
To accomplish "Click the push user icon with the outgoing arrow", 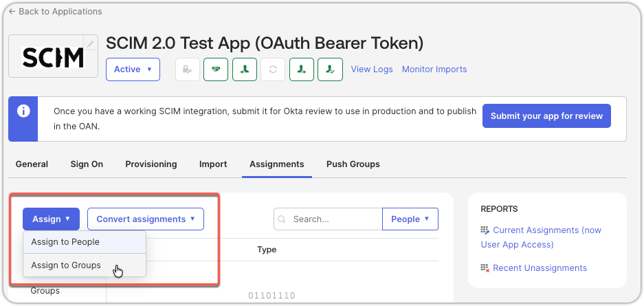I will (x=302, y=69).
